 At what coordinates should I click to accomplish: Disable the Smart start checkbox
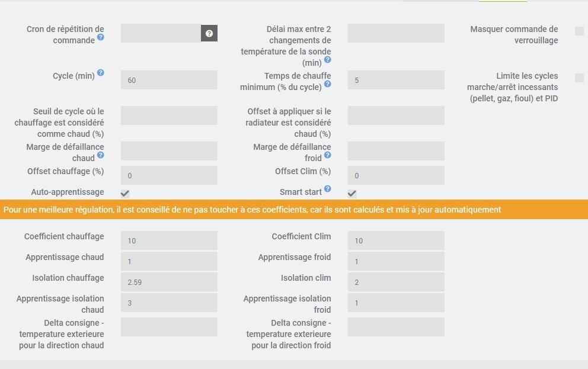(x=352, y=194)
